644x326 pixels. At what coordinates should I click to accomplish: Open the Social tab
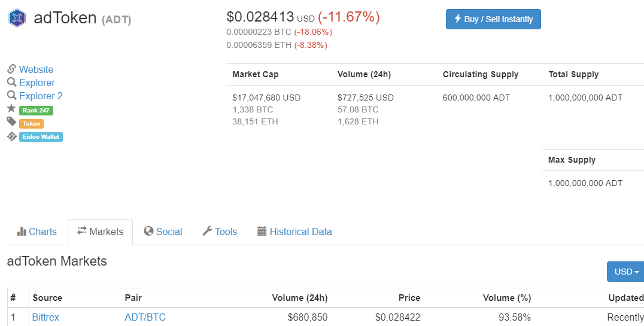click(163, 232)
